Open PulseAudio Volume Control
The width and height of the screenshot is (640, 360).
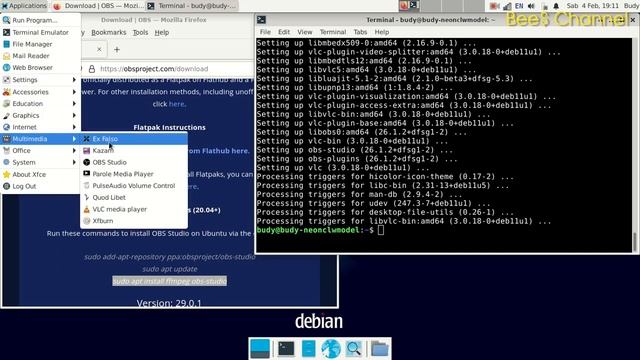point(134,186)
